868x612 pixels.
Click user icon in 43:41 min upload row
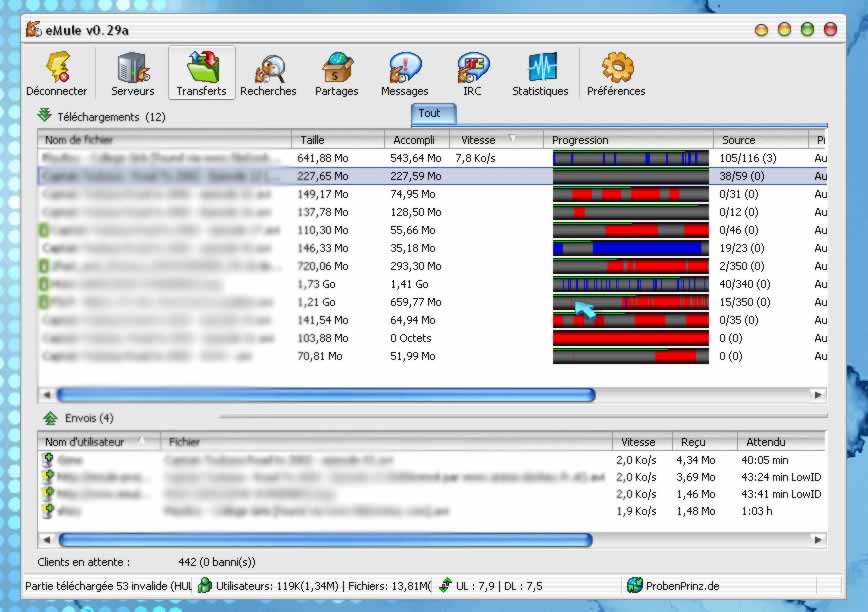coord(48,494)
